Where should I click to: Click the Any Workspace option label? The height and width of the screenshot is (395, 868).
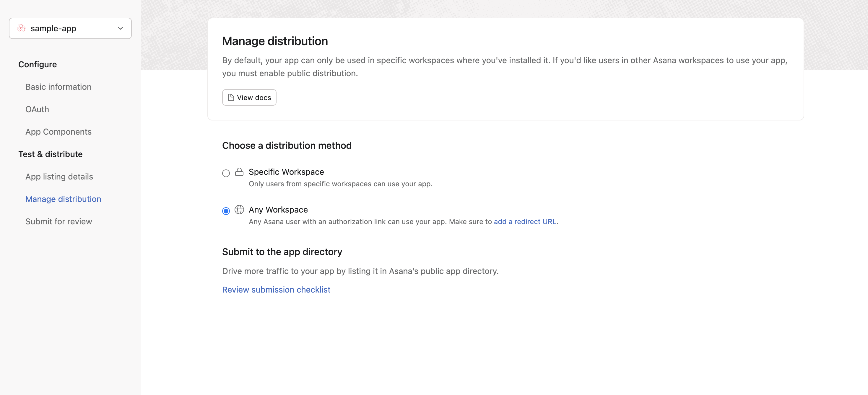278,209
